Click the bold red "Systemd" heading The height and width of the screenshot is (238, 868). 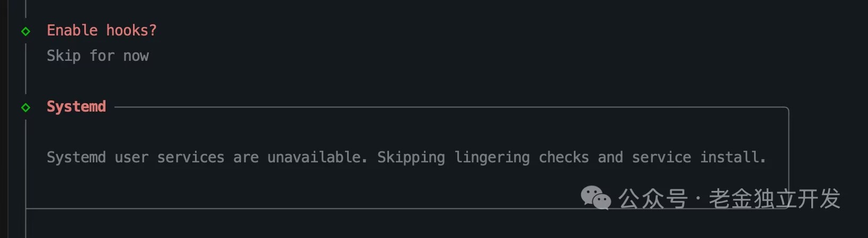pos(76,106)
